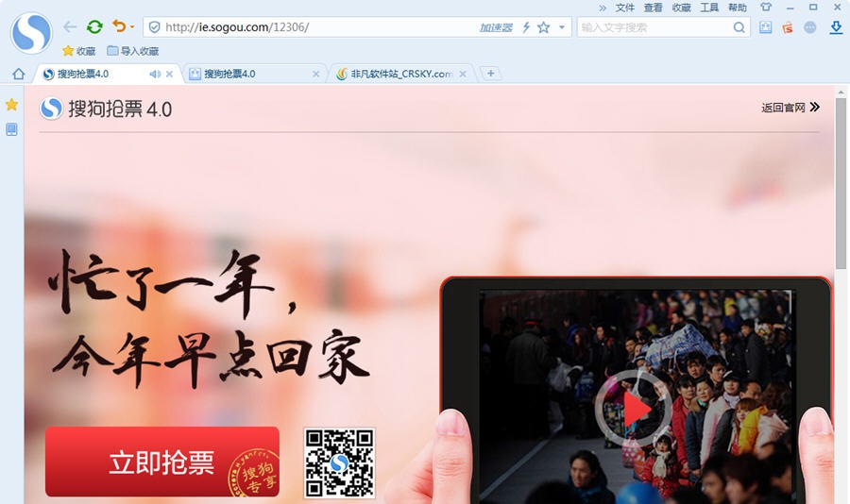Open the 帮助 menu

pos(738,8)
